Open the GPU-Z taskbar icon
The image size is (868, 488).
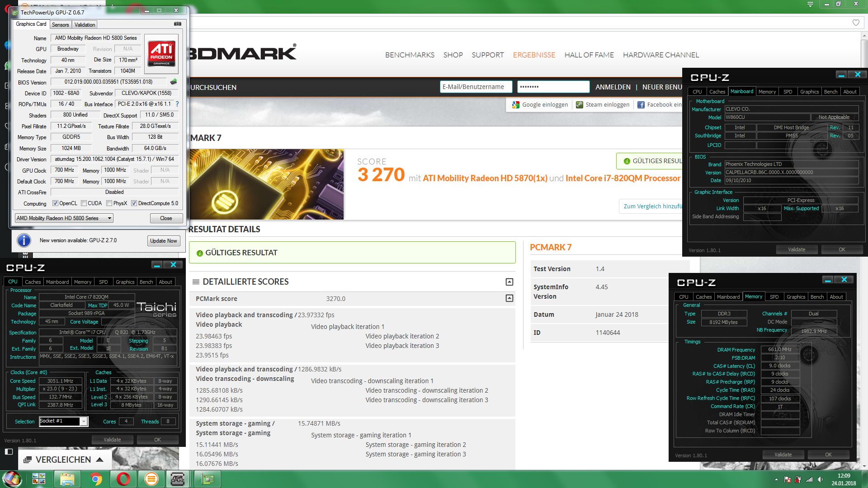pos(208,479)
